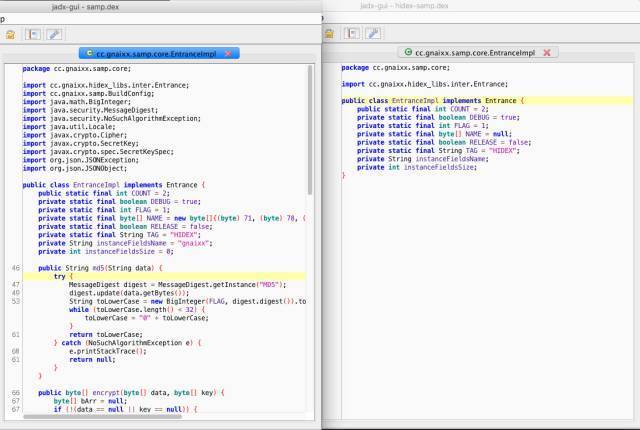Click the wand search icon in samp.dex window
The width and height of the screenshot is (640, 430).
52,34
